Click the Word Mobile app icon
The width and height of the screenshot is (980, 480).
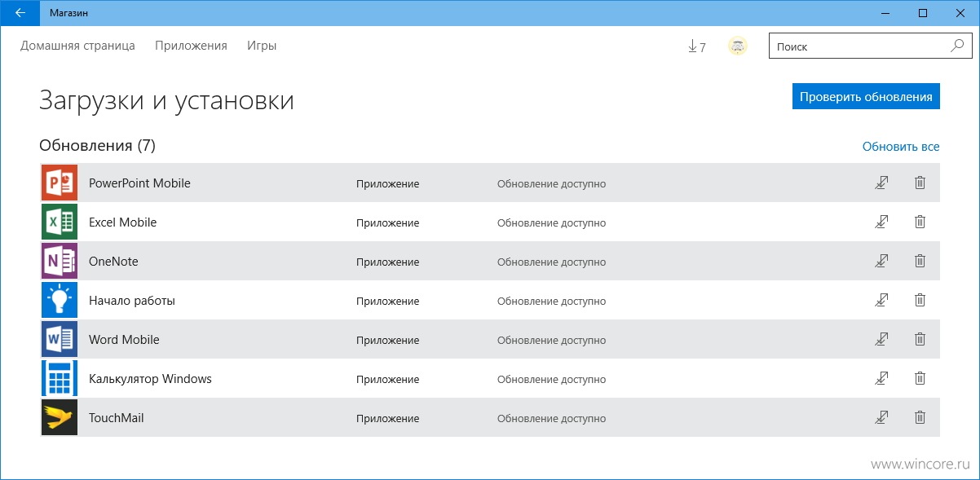(x=60, y=340)
